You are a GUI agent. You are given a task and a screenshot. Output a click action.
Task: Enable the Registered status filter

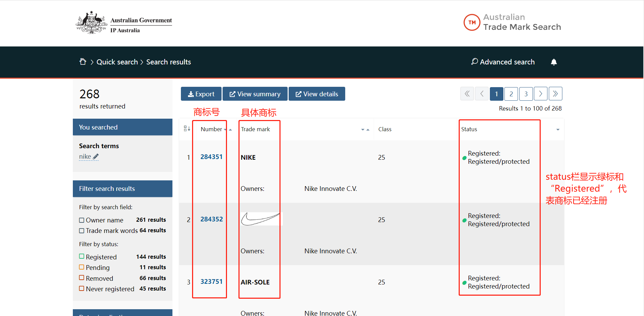click(x=82, y=257)
